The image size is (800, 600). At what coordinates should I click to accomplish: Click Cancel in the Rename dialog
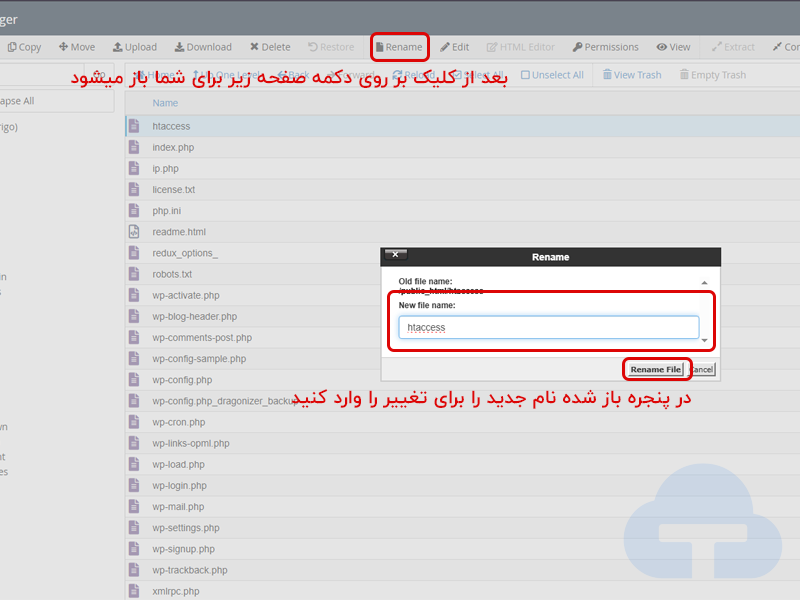pos(702,369)
